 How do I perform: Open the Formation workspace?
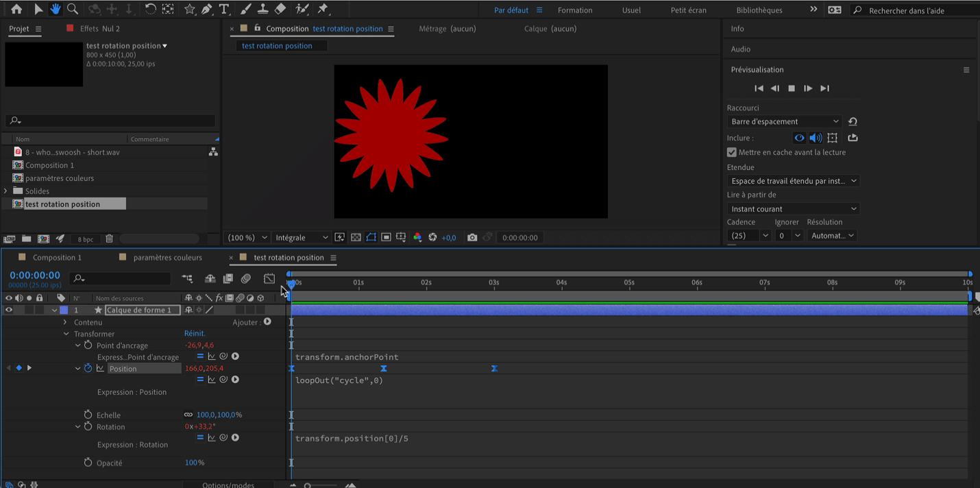(575, 10)
